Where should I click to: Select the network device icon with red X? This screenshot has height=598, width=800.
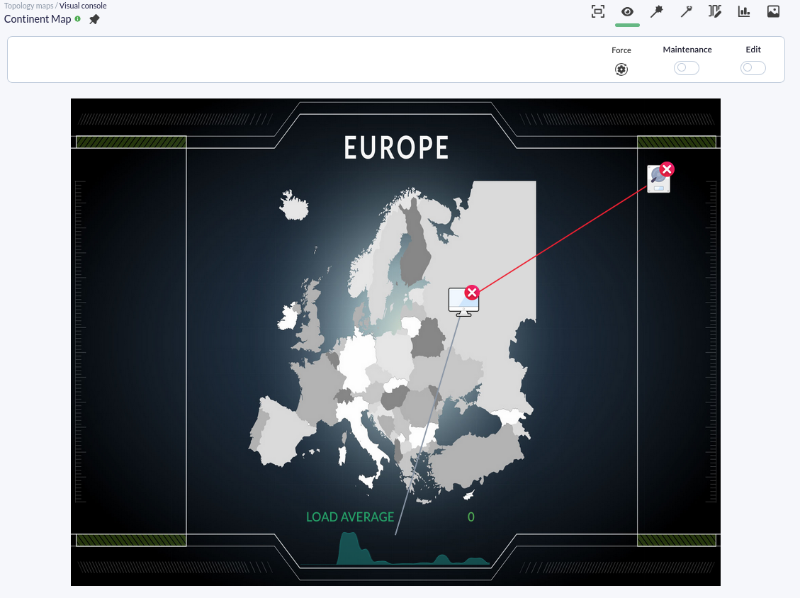coord(660,178)
